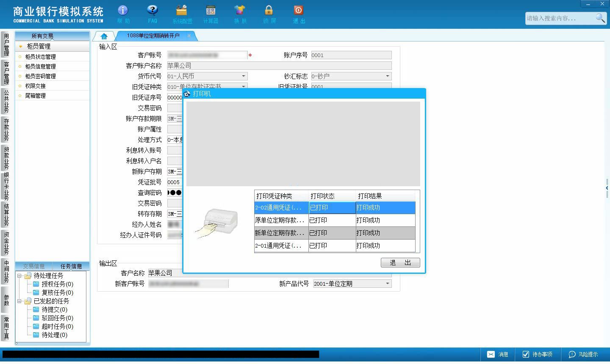Click the search input box

click(560, 18)
